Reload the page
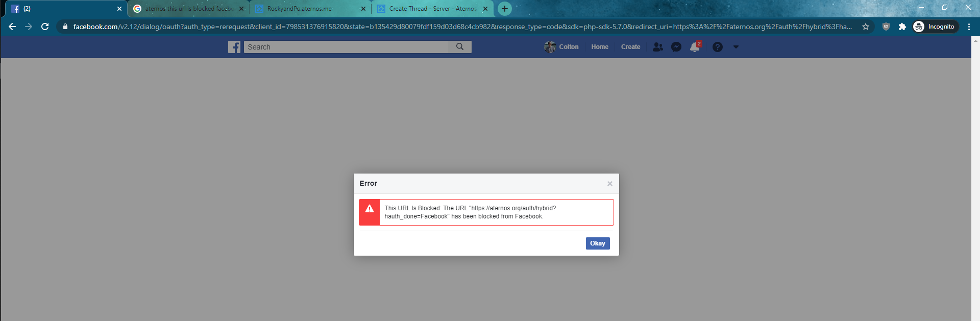980x321 pixels. 45,27
